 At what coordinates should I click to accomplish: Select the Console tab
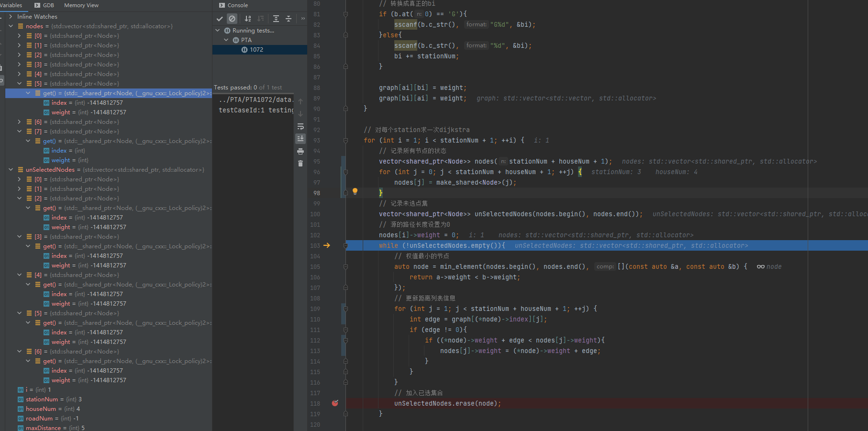point(234,5)
